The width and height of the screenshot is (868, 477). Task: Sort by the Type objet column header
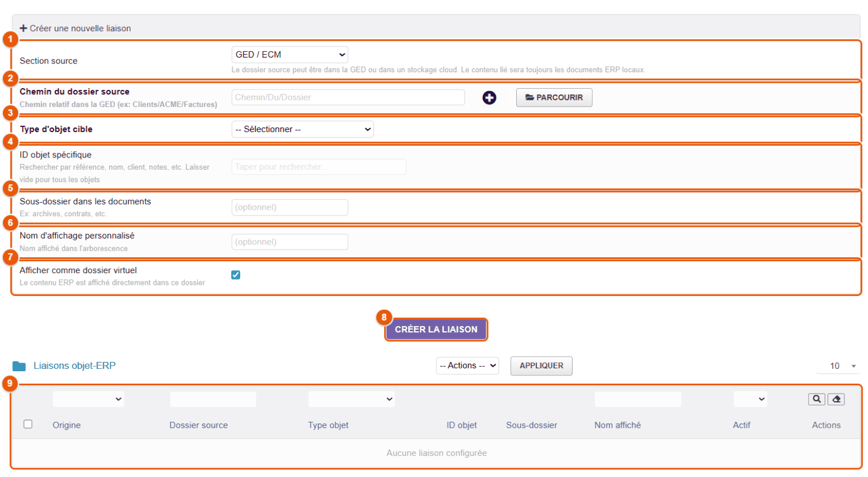tap(328, 425)
